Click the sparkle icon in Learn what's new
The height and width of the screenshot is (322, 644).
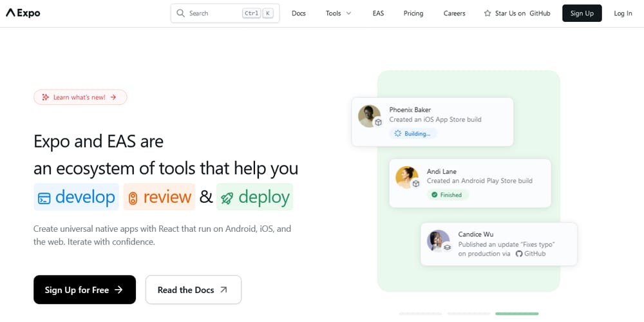pos(45,97)
